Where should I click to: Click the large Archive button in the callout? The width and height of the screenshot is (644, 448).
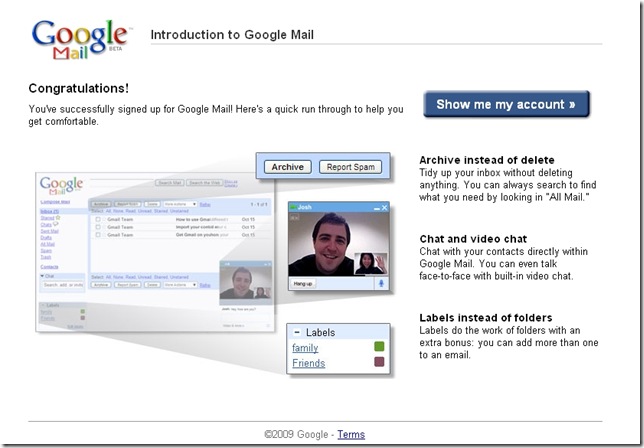[288, 167]
